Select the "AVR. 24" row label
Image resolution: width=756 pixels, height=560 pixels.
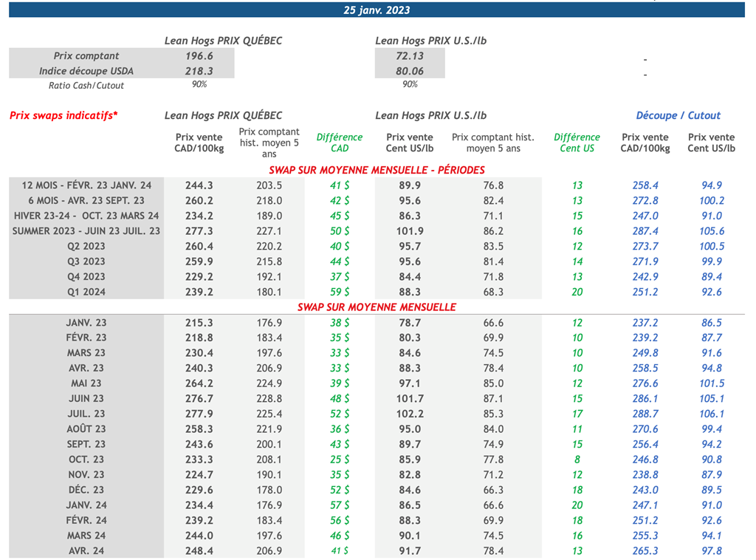point(86,551)
